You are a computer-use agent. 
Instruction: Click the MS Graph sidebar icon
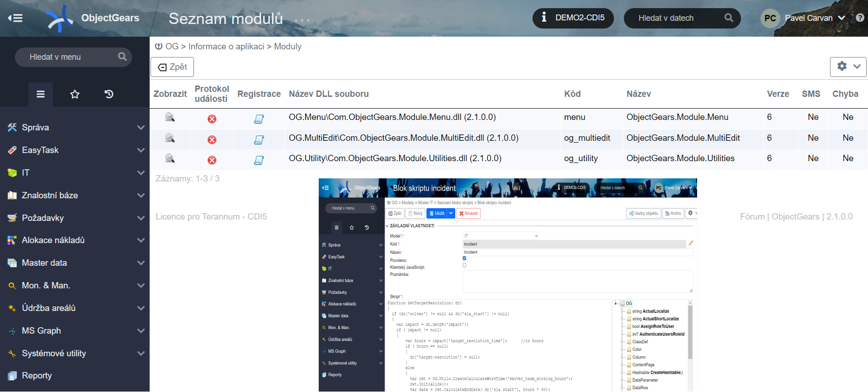pos(12,331)
